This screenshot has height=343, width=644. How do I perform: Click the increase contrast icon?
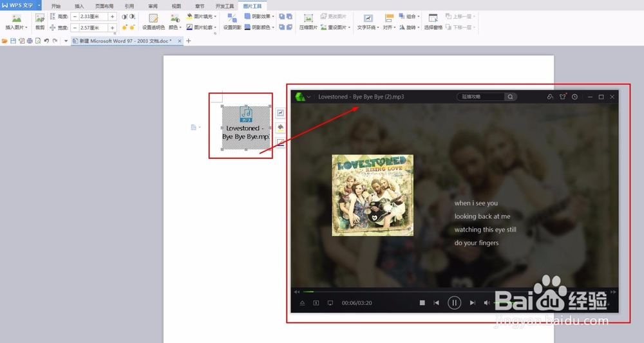[x=124, y=17]
